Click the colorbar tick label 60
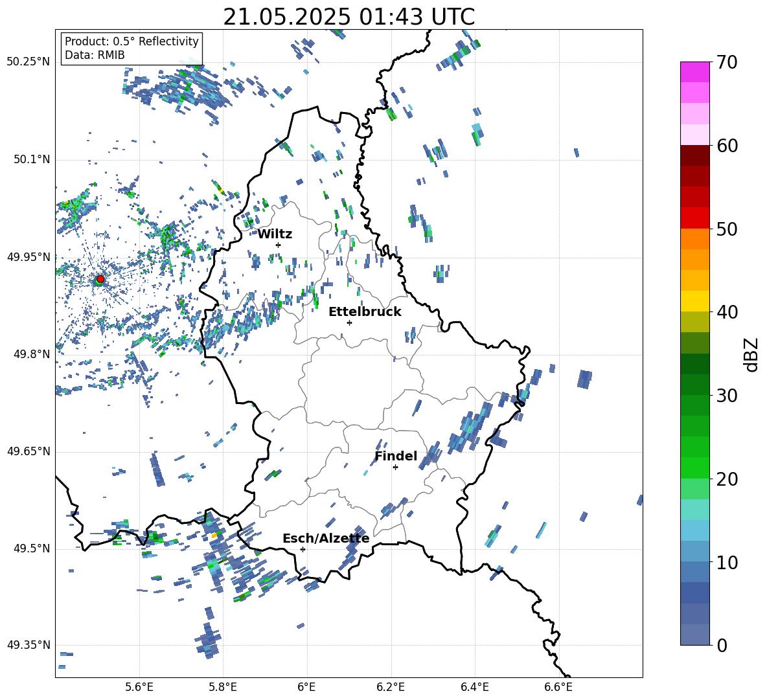The height and width of the screenshot is (700, 767). pyautogui.click(x=727, y=146)
